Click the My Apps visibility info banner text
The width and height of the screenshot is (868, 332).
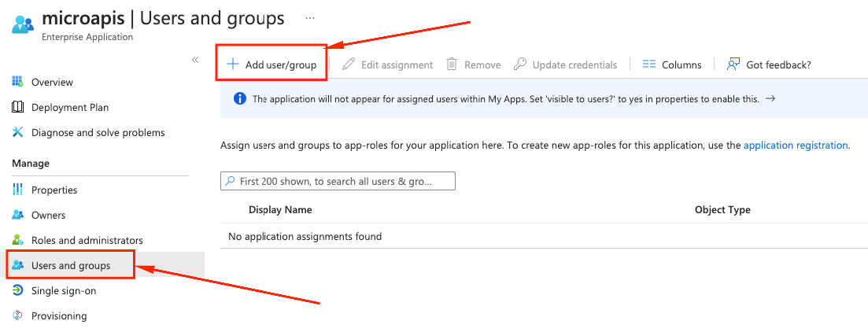[506, 99]
